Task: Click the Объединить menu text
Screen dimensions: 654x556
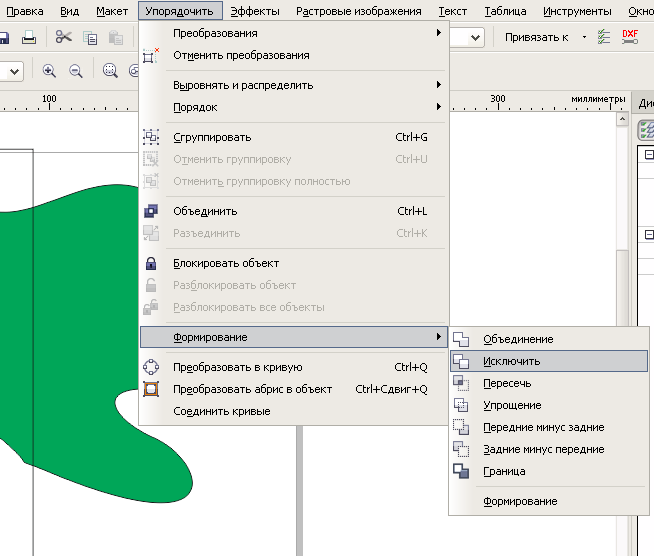Action: pyautogui.click(x=205, y=211)
